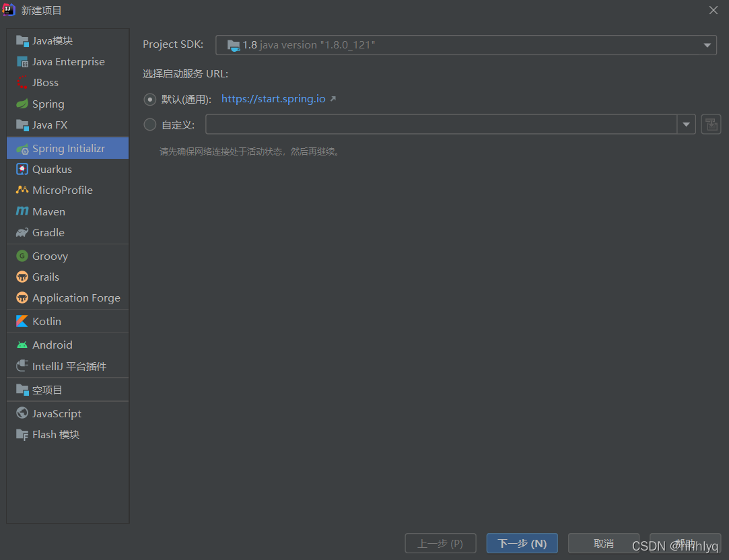Select Groovy label in list
Screen dimensions: 729x560
point(50,256)
